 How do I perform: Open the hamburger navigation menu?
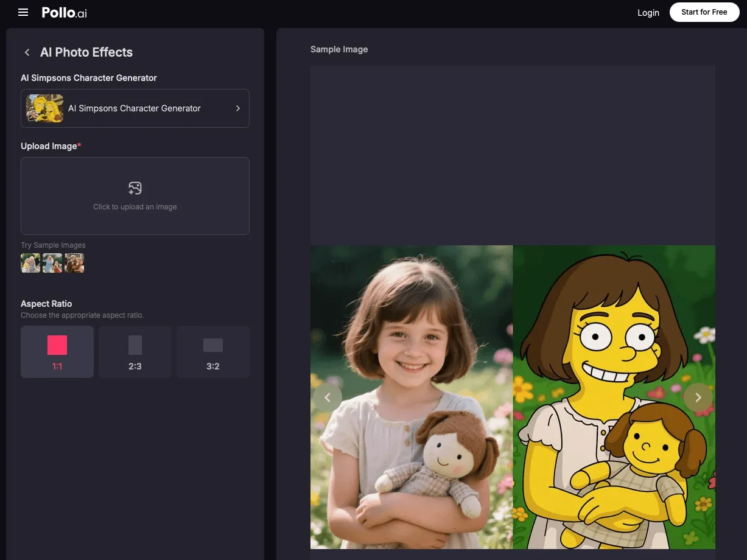point(23,12)
